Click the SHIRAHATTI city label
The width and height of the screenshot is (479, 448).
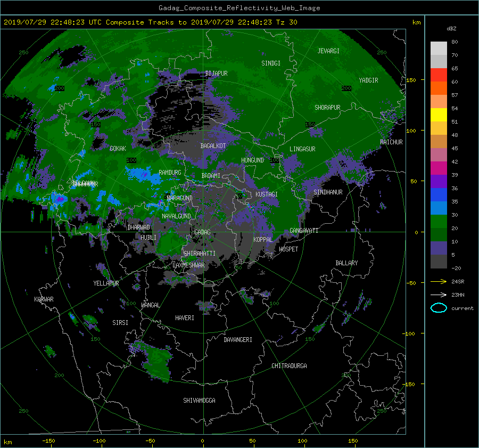pyautogui.click(x=200, y=254)
